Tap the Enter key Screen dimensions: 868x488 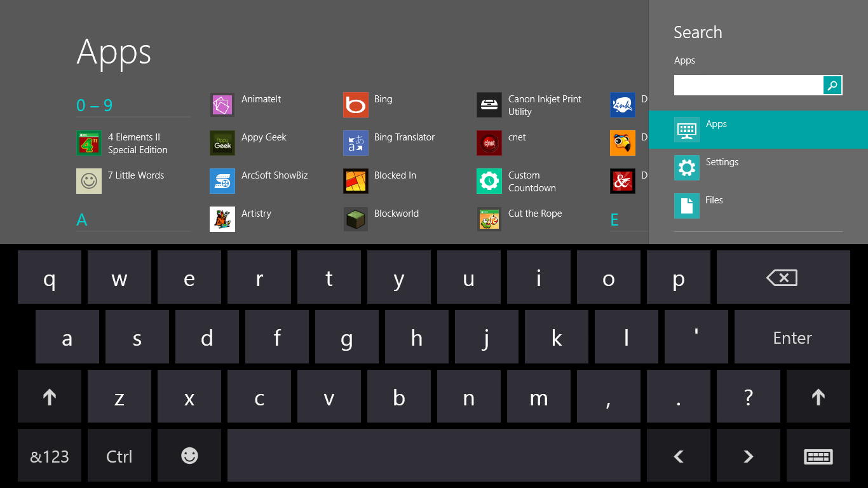tap(792, 337)
